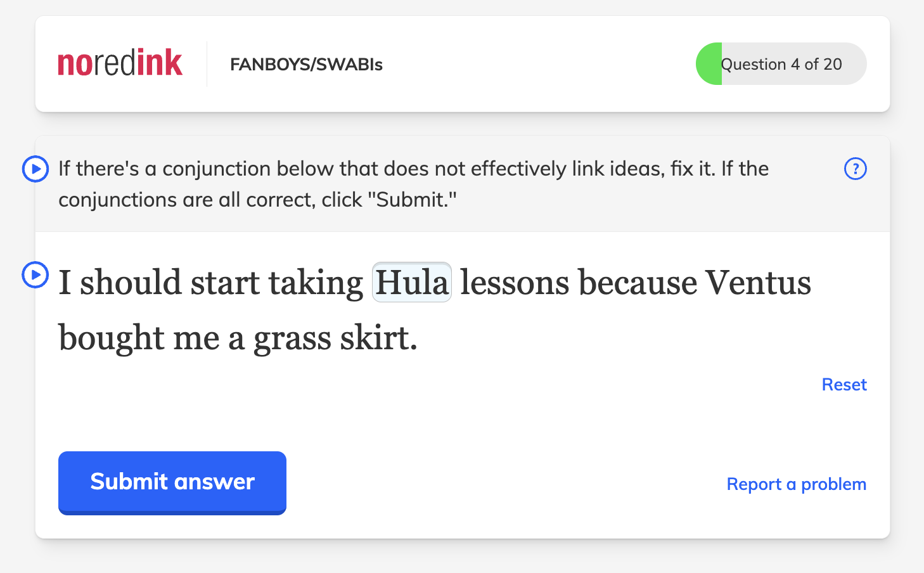Click the word "should" in the sentence
Image resolution: width=924 pixels, height=573 pixels.
tap(131, 282)
